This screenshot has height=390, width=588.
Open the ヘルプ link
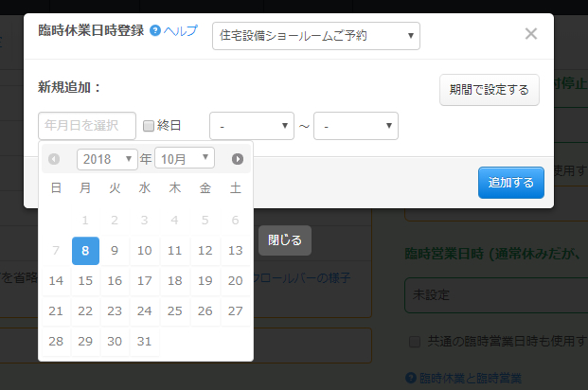click(181, 31)
